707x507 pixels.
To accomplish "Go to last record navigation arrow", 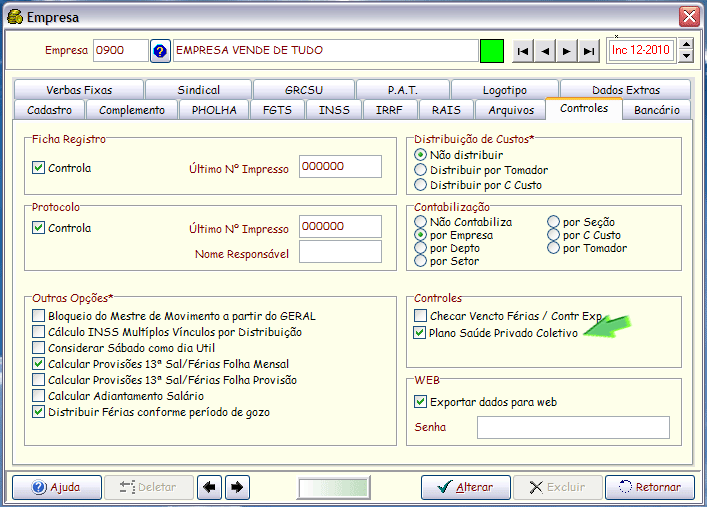I will click(589, 51).
